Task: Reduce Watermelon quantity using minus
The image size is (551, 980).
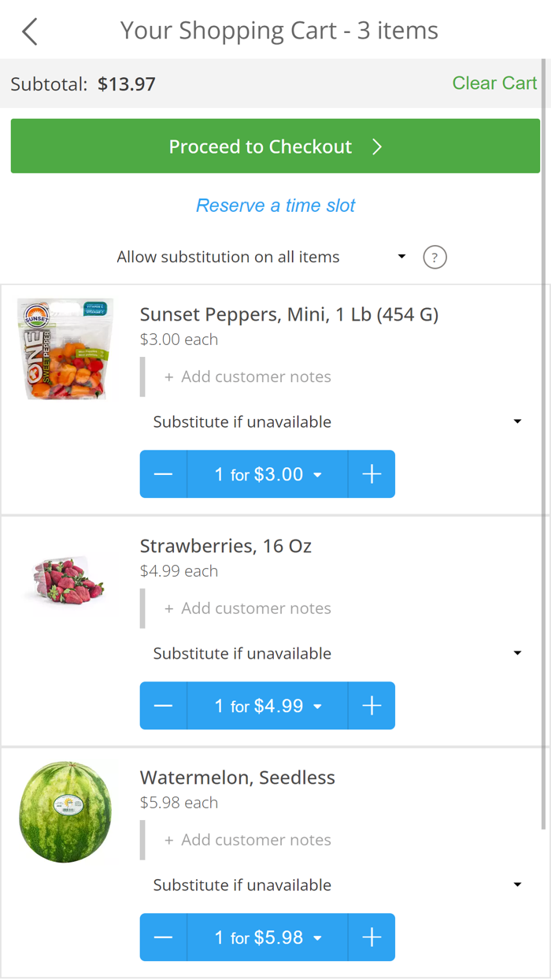Action: tap(164, 937)
